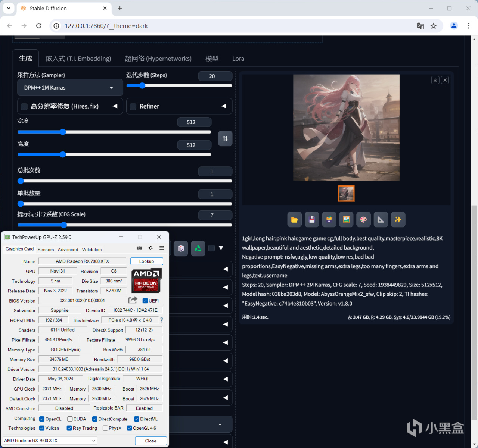Open the output folder
The width and height of the screenshot is (478, 448).
point(295,220)
